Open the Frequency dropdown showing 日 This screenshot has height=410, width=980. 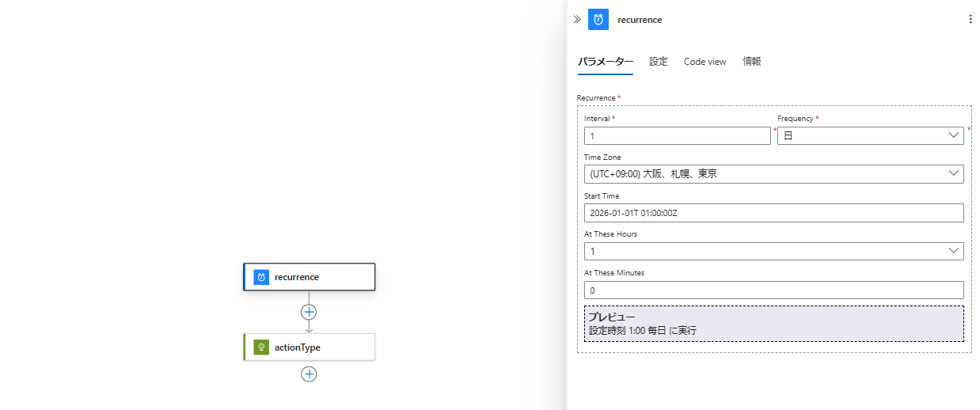click(x=871, y=136)
